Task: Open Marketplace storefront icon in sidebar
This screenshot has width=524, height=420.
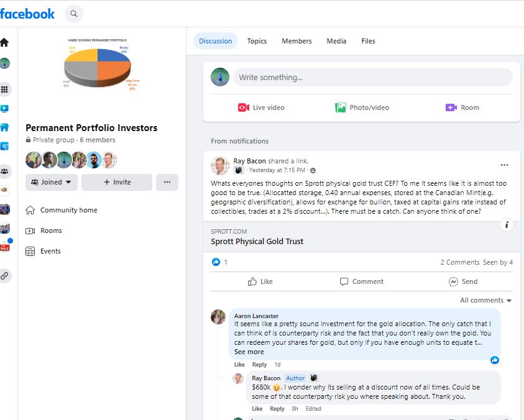Action: [5, 127]
